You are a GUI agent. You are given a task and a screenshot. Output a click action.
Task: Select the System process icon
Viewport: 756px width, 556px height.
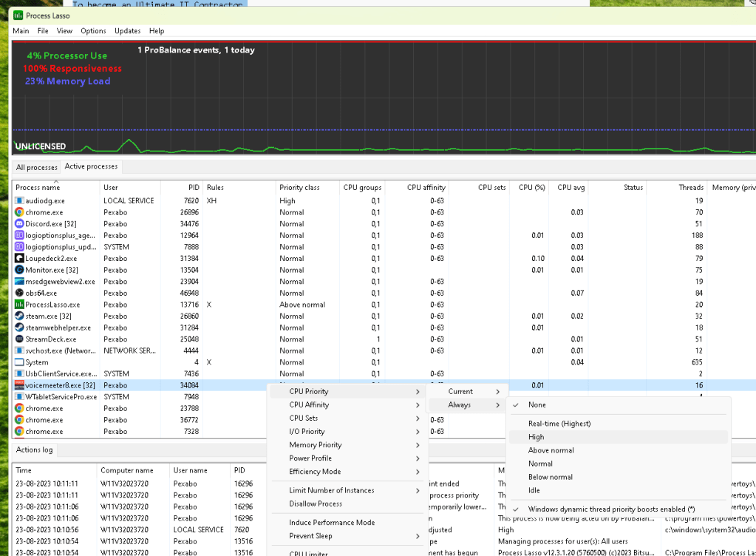click(x=19, y=362)
